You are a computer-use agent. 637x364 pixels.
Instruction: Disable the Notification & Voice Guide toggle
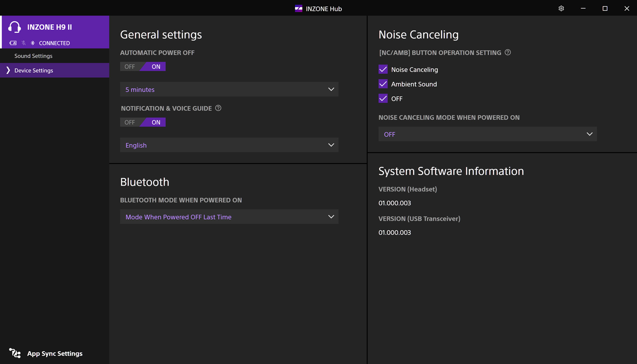(130, 122)
